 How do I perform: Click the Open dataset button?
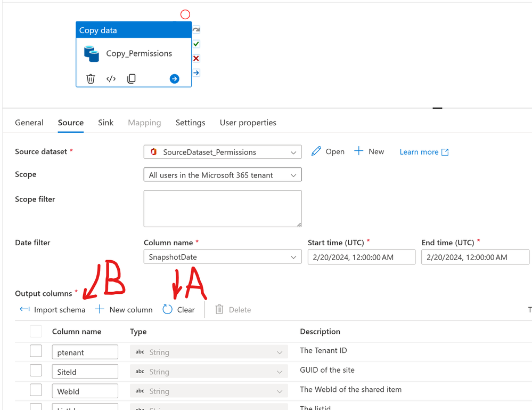[x=328, y=151]
